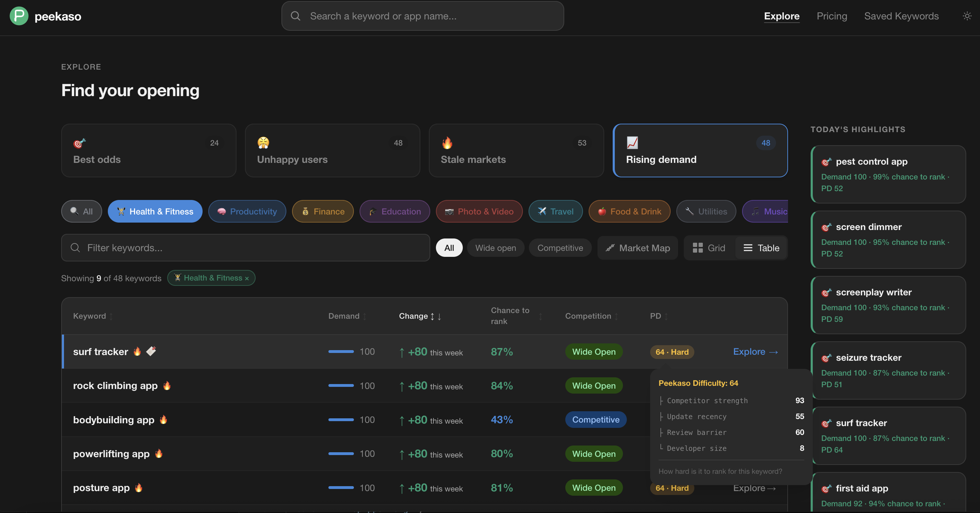The height and width of the screenshot is (513, 980).
Task: Click the tag icon beside surf tracker
Action: pos(151,351)
